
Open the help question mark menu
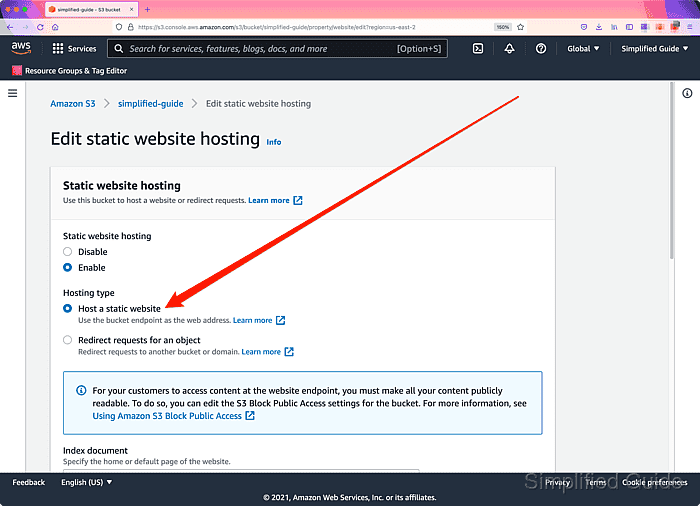pos(541,49)
